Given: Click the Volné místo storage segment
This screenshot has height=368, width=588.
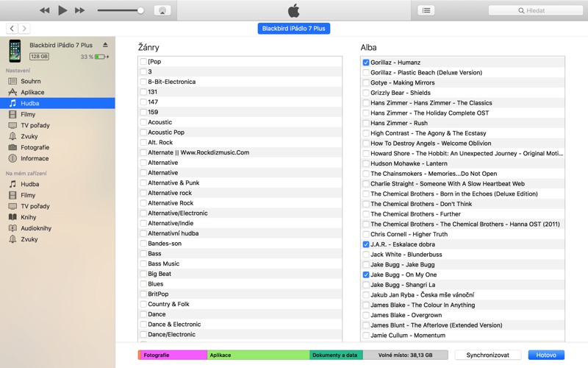Looking at the screenshot, I should [406, 355].
